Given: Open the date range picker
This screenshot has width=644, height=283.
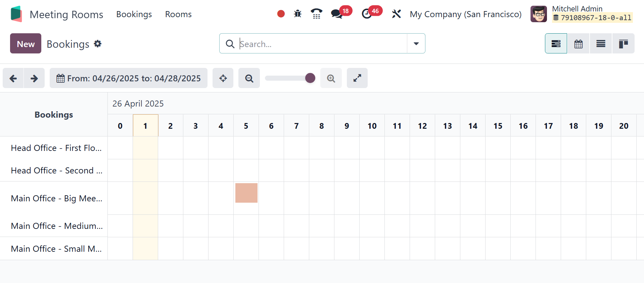Looking at the screenshot, I should tap(129, 78).
